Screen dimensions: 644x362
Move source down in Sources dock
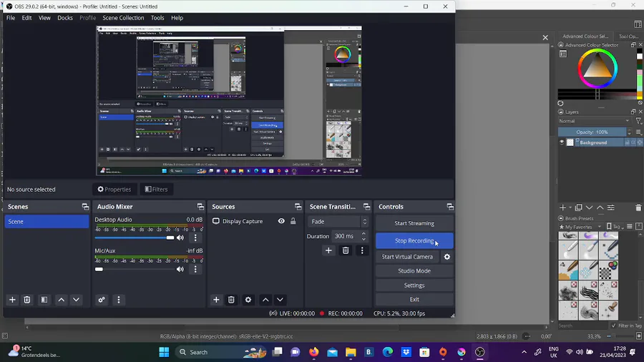coord(280,300)
